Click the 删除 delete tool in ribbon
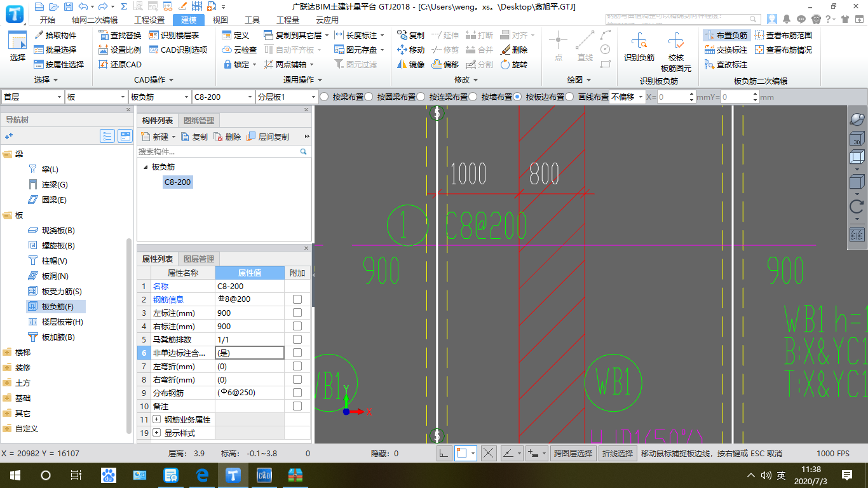Image resolution: width=868 pixels, height=488 pixels. [x=514, y=50]
